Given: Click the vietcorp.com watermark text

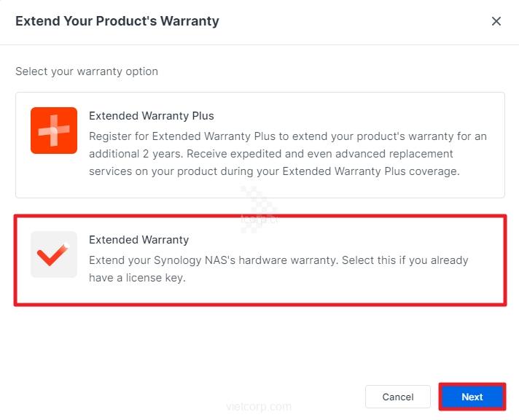Looking at the screenshot, I should pyautogui.click(x=259, y=407).
